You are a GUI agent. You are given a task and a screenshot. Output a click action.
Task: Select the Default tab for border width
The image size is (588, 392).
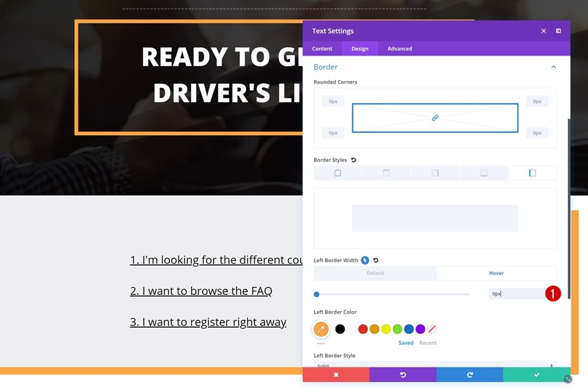[x=375, y=273]
